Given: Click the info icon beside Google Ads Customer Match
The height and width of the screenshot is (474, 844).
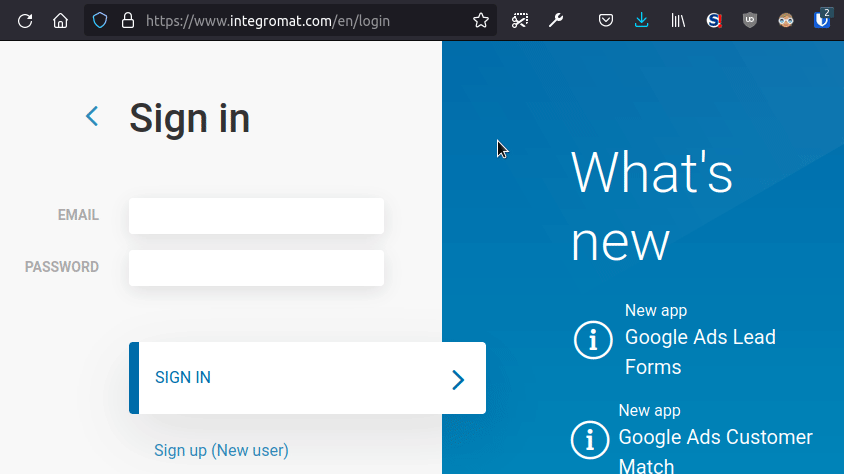Looking at the screenshot, I should tap(590, 439).
